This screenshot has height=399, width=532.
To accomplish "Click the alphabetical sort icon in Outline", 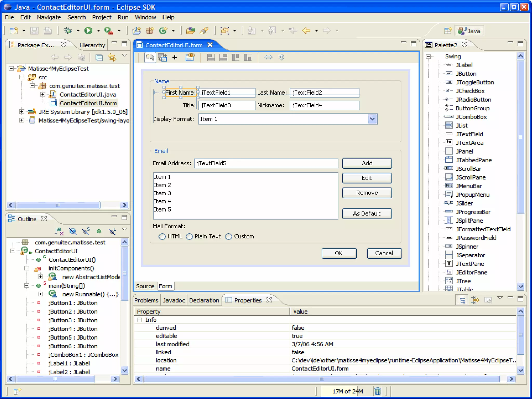I will [x=59, y=231].
